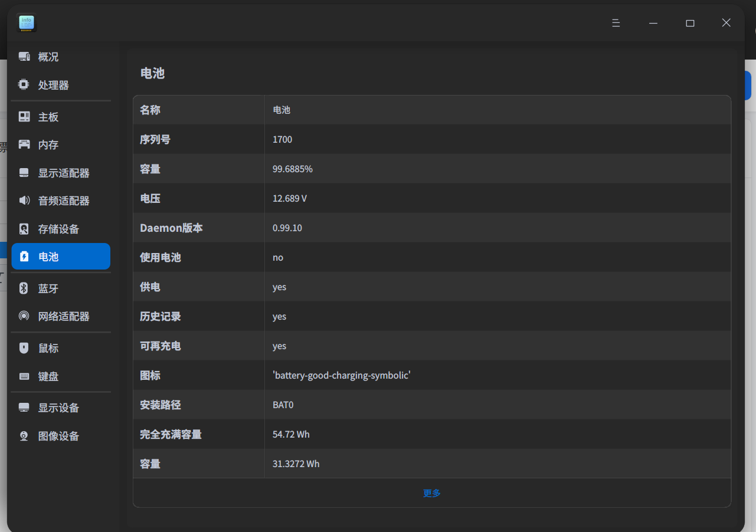The width and height of the screenshot is (756, 532).
Task: Open the 图像设备 imaging device icon
Action: (24, 435)
